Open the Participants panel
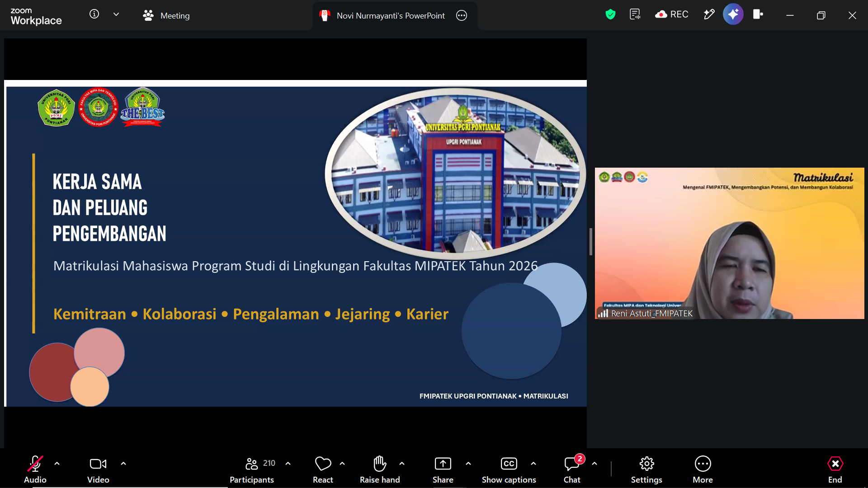The height and width of the screenshot is (488, 868). (x=252, y=469)
